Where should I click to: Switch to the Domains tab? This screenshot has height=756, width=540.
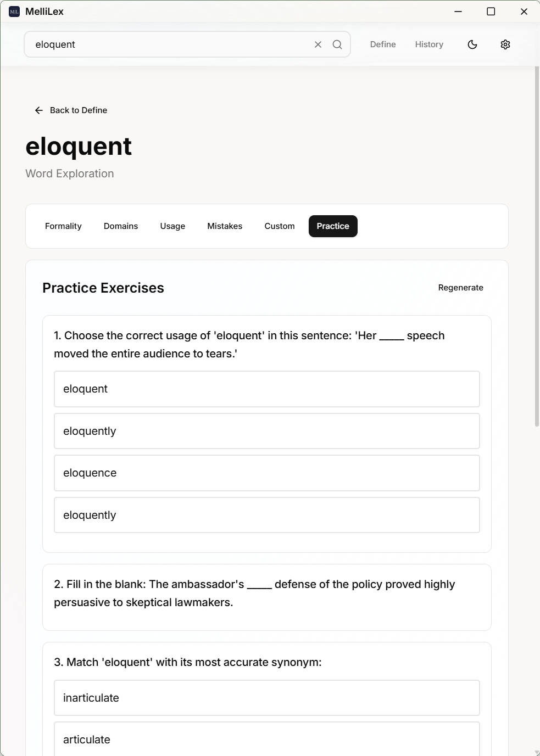tap(121, 226)
